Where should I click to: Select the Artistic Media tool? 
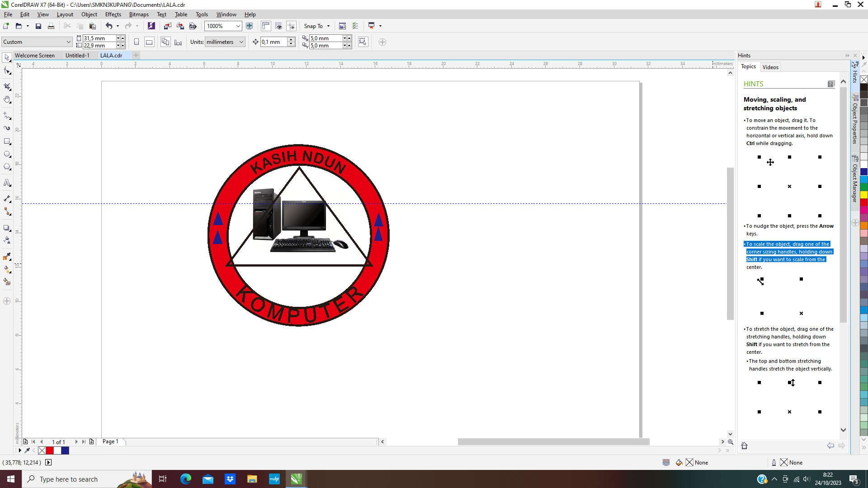[7, 128]
